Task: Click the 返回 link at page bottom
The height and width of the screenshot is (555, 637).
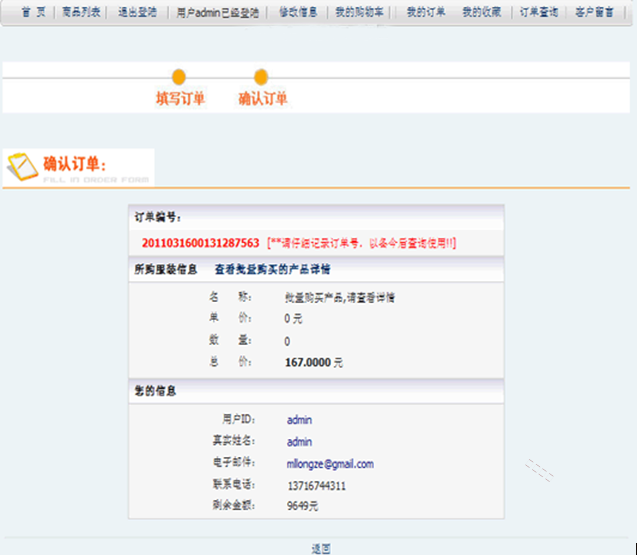Action: 321,549
